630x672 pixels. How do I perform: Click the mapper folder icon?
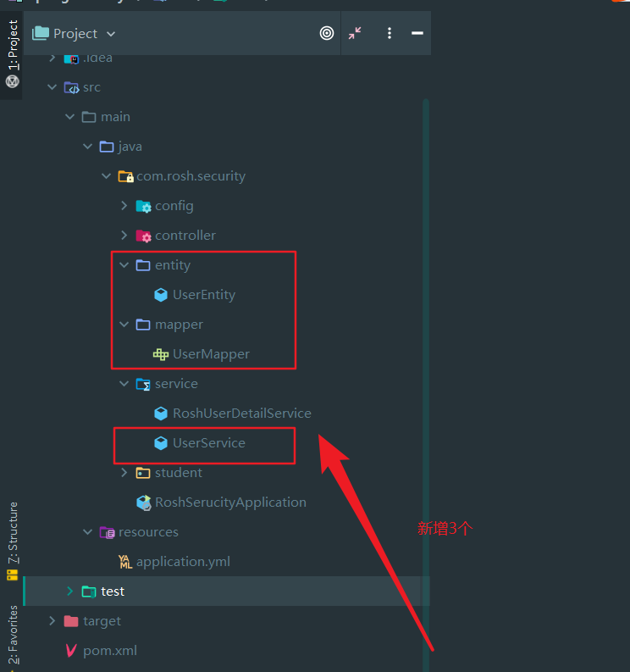(x=143, y=325)
